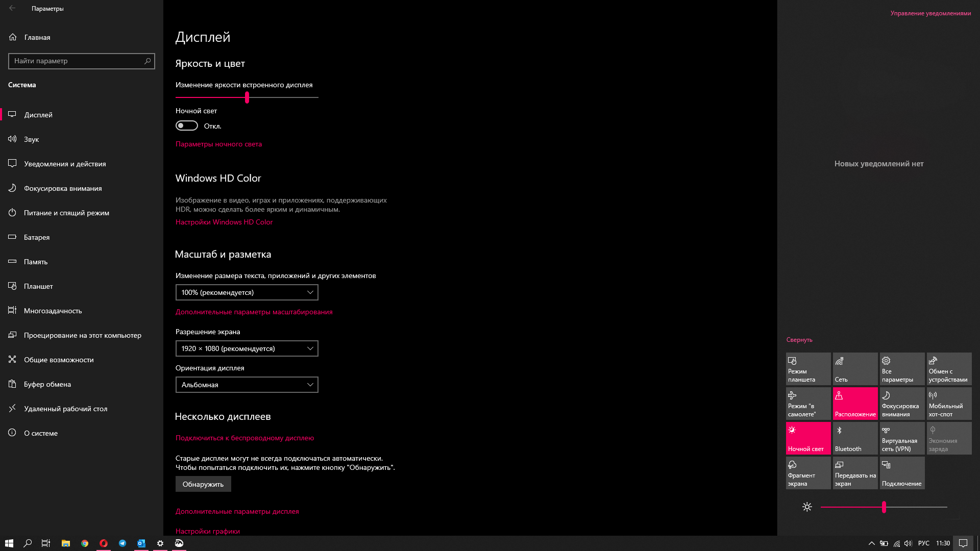
Task: Click Дополнительные параметры масштабирования link
Action: [x=254, y=312]
